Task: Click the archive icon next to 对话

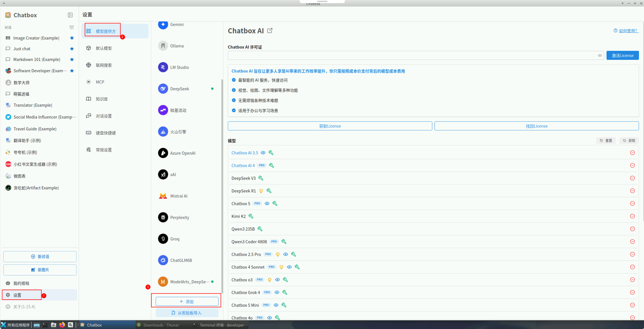Action: tap(72, 27)
